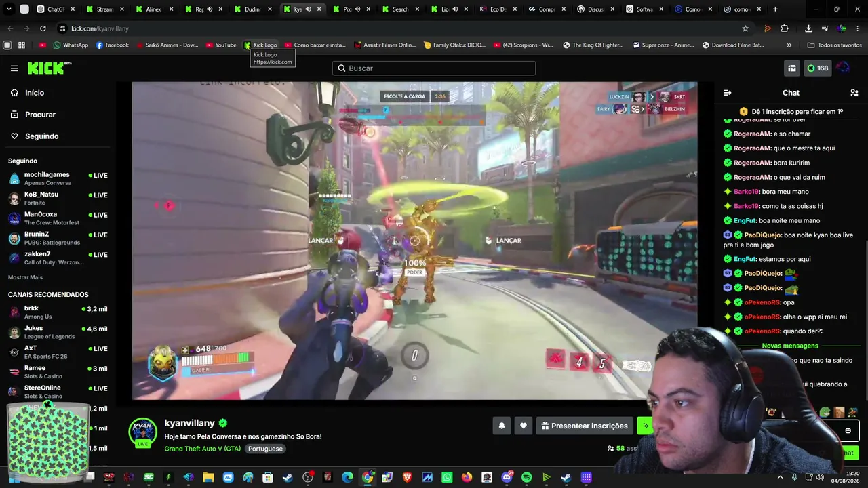This screenshot has width=868, height=488.
Task: Open the StereOnline recommended channel
Action: click(58, 392)
